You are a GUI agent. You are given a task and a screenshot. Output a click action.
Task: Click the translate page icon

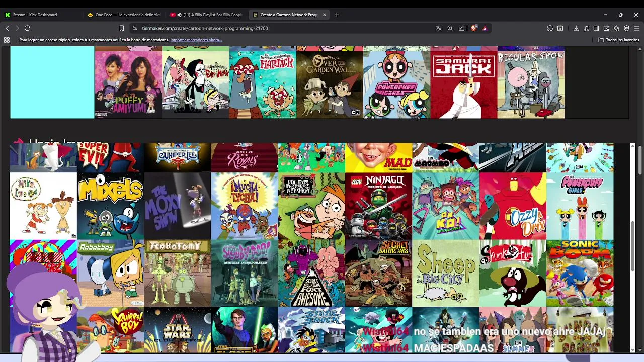(439, 28)
